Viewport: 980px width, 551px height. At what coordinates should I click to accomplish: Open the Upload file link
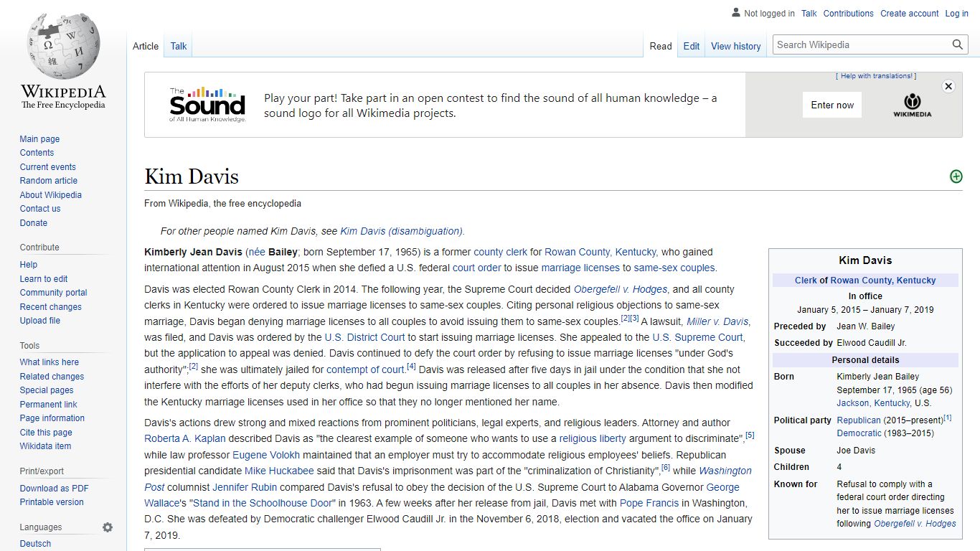pos(40,321)
